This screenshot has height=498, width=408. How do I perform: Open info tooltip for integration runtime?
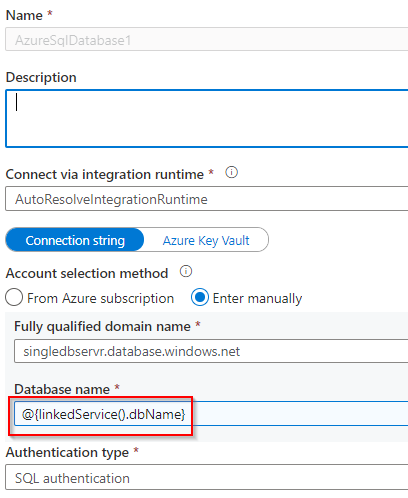(x=231, y=172)
